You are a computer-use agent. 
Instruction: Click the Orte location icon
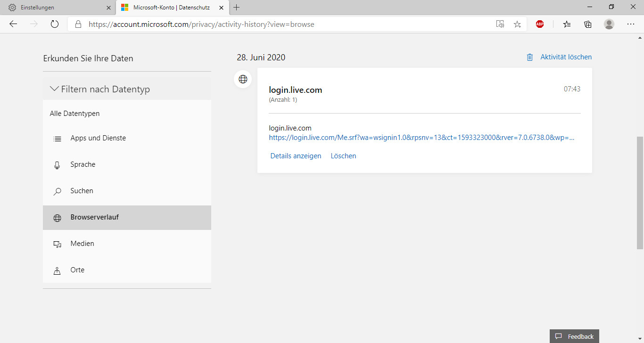pos(58,271)
